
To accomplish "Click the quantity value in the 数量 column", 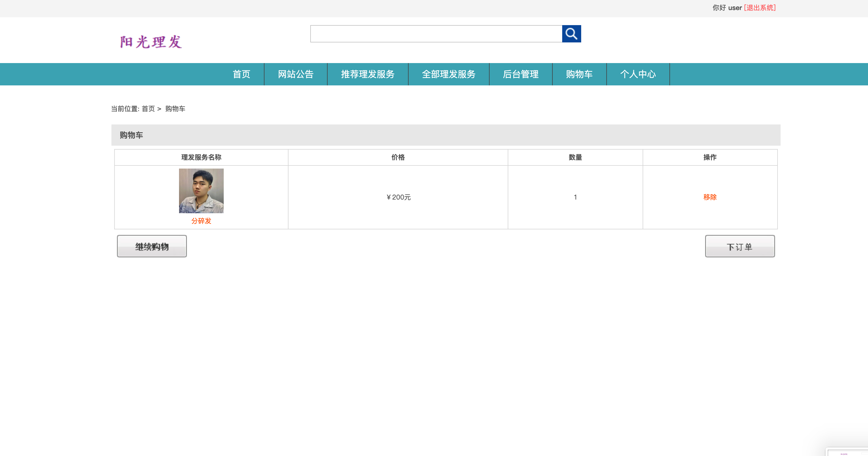I will (574, 197).
